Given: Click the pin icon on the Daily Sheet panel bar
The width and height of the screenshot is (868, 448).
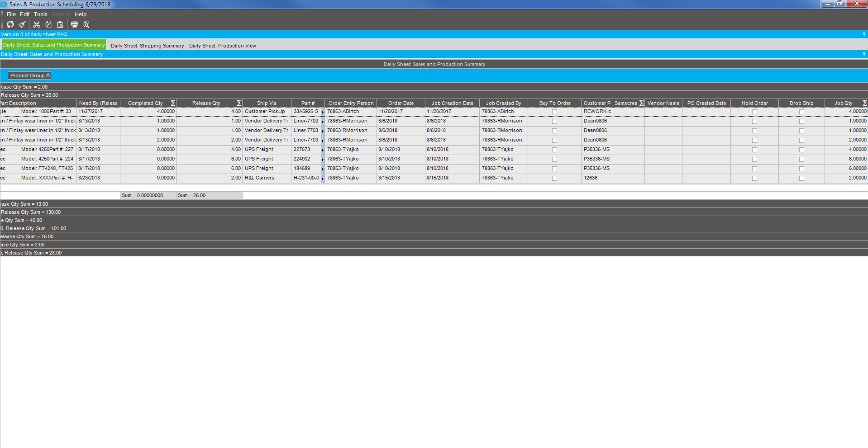Looking at the screenshot, I should (864, 54).
